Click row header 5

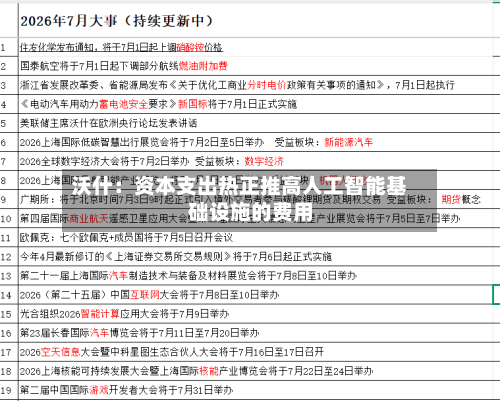tap(9, 123)
